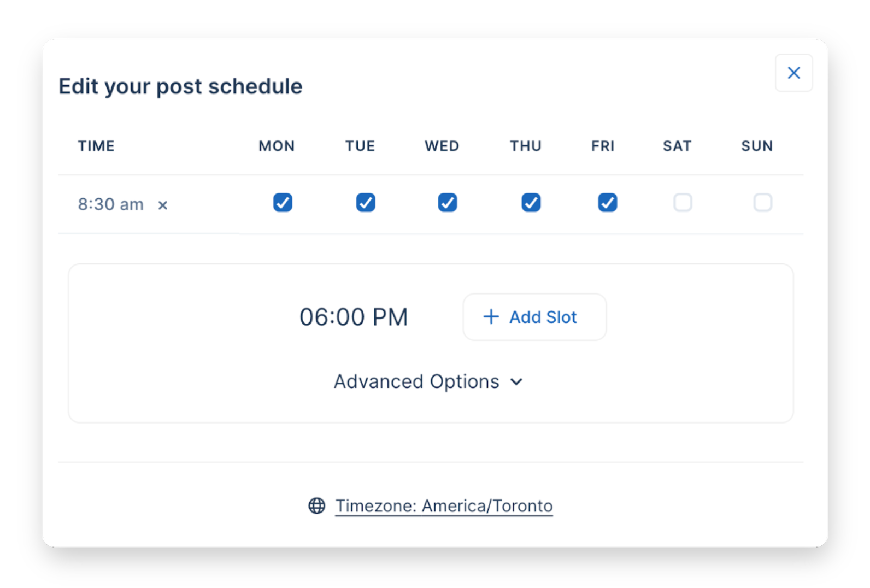Open the Timezone: America/Toronto link
This screenshot has height=588, width=870.
[x=444, y=506]
